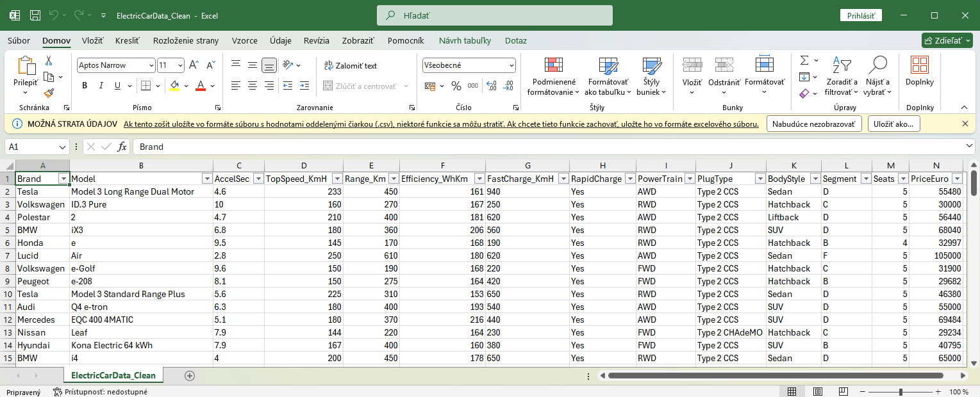Select the ElectricCarData_Clean sheet tab
This screenshot has height=397, width=980.
[113, 375]
